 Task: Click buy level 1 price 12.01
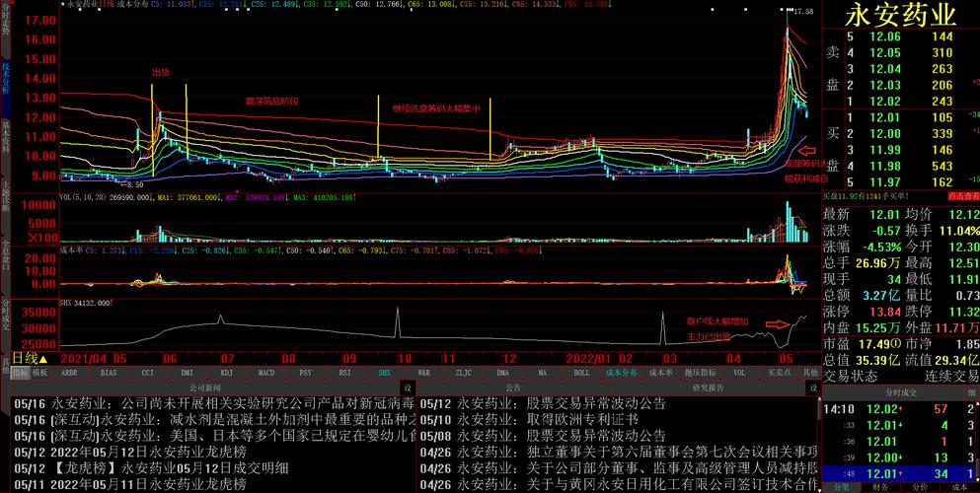(885, 118)
